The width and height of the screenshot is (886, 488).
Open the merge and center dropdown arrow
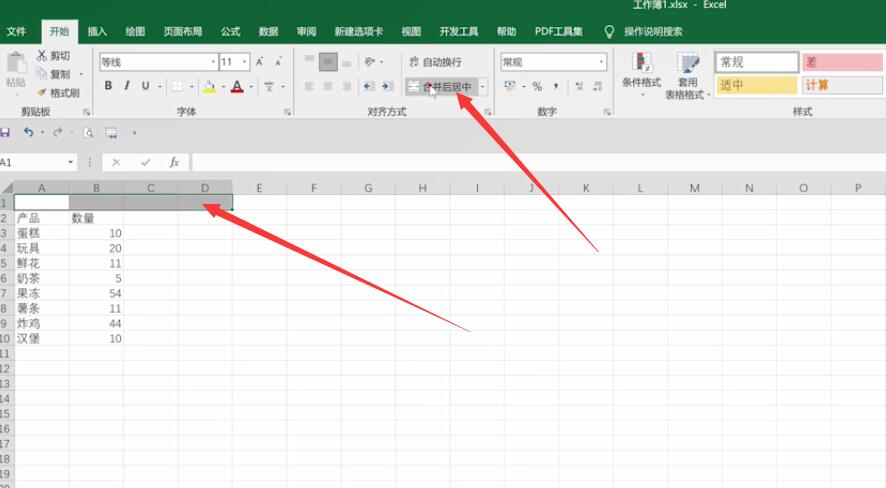tap(483, 87)
